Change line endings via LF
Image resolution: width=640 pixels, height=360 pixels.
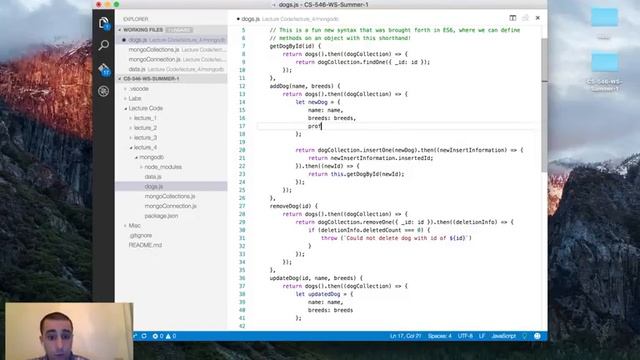482,336
